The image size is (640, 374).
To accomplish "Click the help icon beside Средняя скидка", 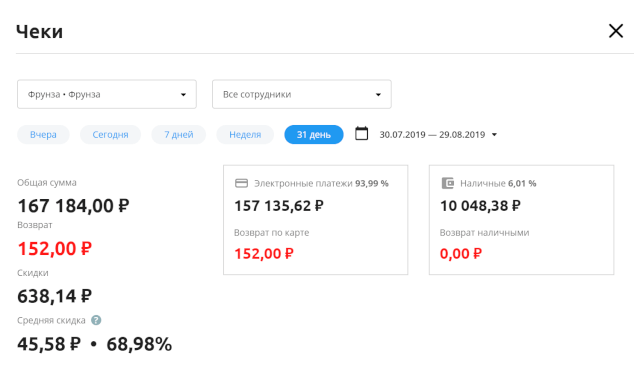I will [96, 320].
